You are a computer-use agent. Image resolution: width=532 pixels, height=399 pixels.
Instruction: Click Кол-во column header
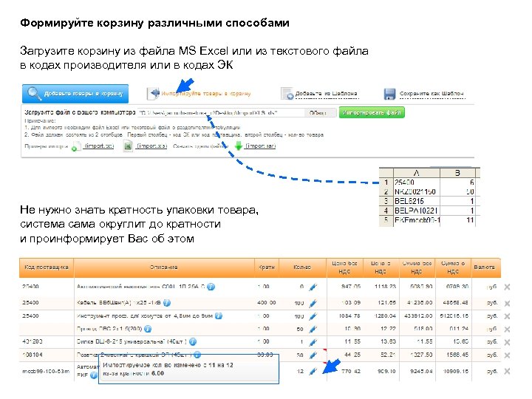click(x=303, y=267)
